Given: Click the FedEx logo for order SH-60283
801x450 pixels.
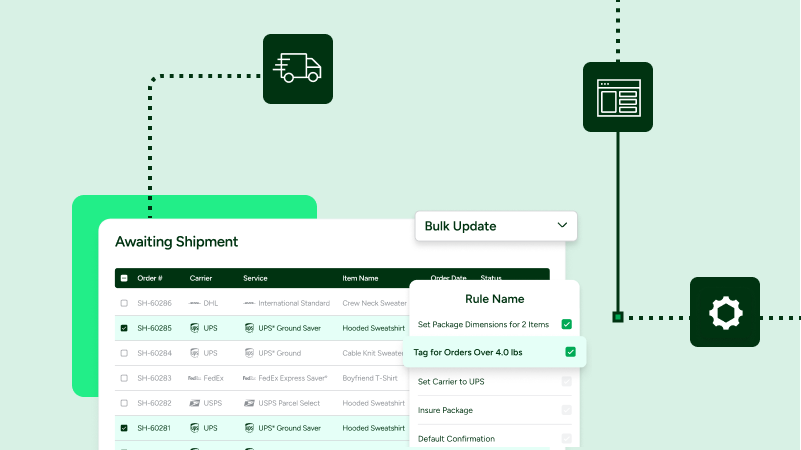Looking at the screenshot, I should pos(194,378).
